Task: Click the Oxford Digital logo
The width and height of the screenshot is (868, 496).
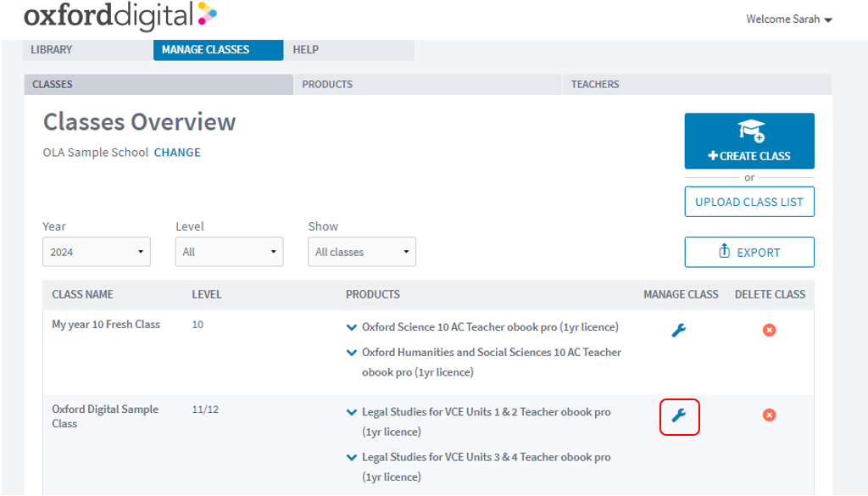Action: 120,15
